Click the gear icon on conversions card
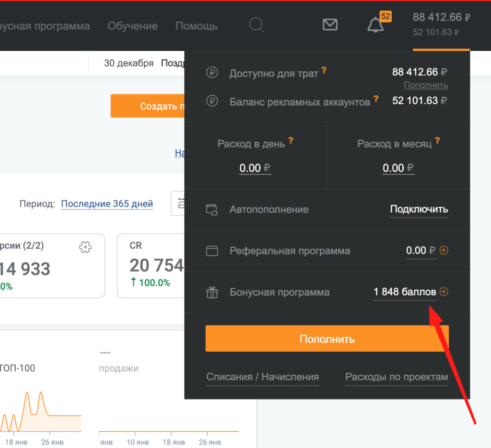 coord(85,247)
